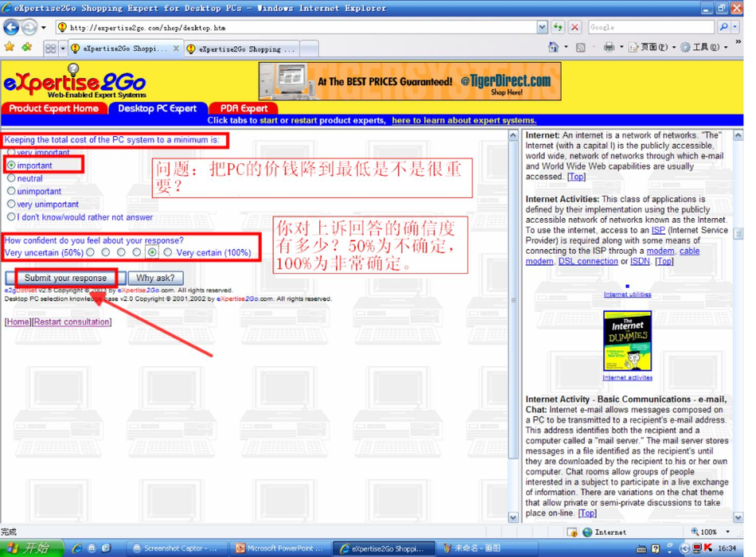The height and width of the screenshot is (557, 756).
Task: Open the Product Expert Home tab
Action: [x=53, y=108]
